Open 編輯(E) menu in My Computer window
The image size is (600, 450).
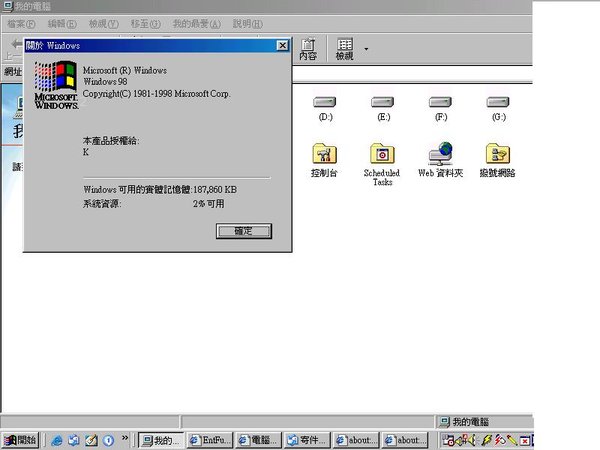[62, 24]
